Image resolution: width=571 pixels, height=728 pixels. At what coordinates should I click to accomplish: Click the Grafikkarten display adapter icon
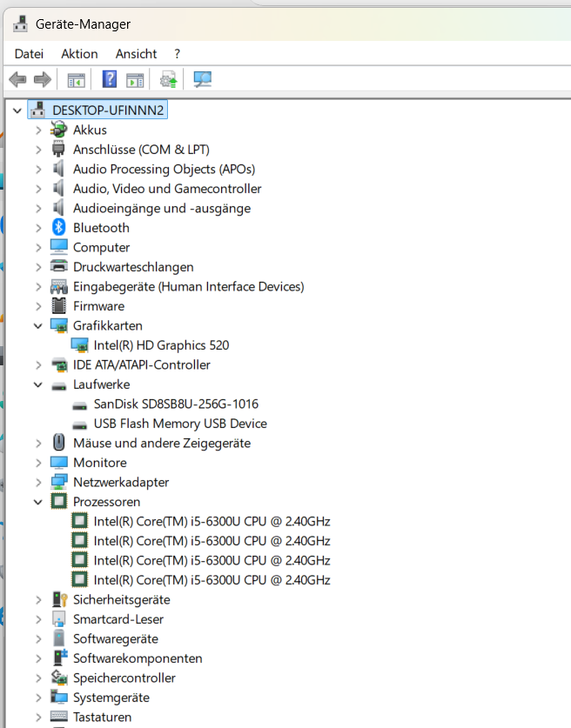[59, 325]
